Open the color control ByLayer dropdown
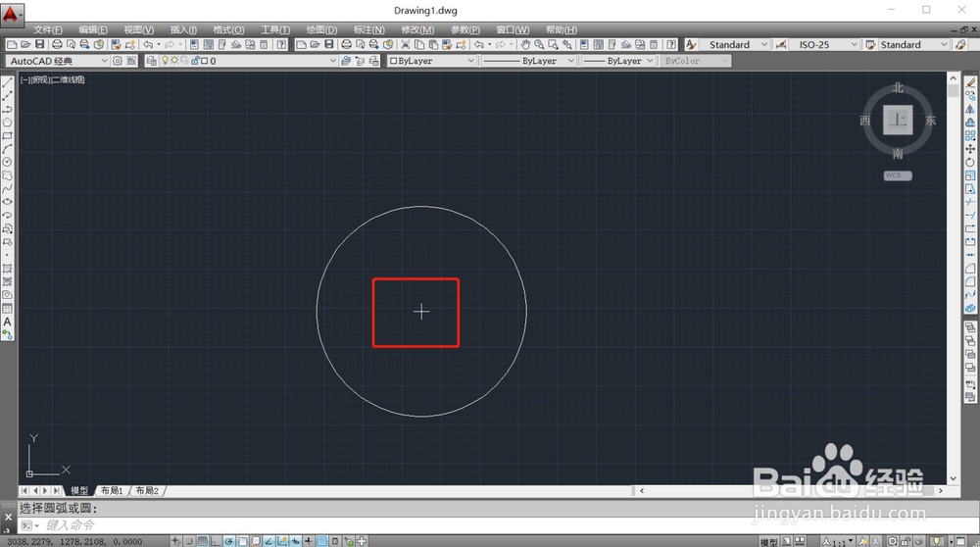 [470, 61]
